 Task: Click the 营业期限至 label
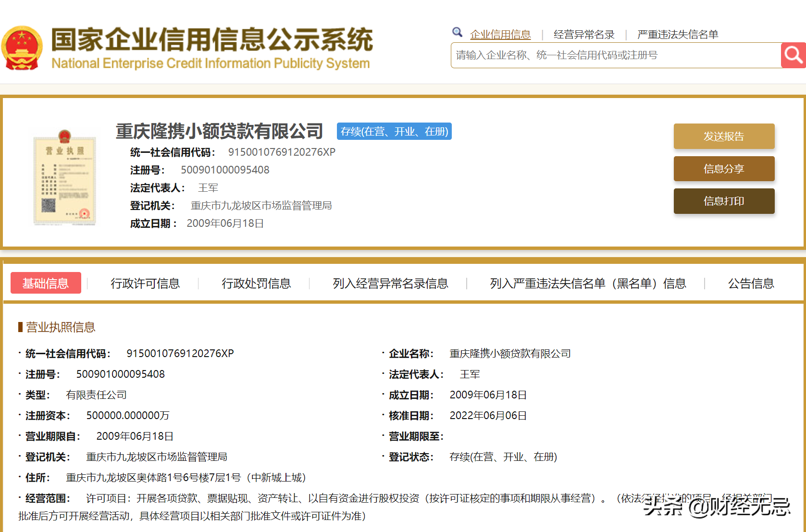coord(415,436)
